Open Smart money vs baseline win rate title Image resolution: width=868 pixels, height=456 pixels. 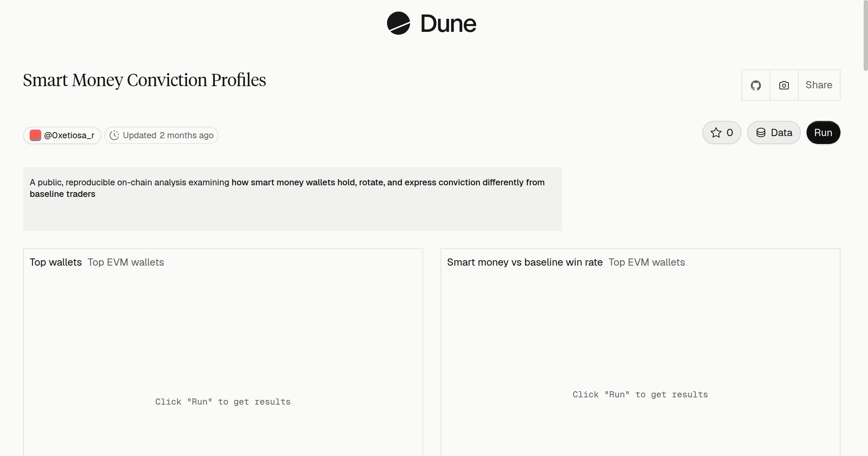click(x=525, y=262)
